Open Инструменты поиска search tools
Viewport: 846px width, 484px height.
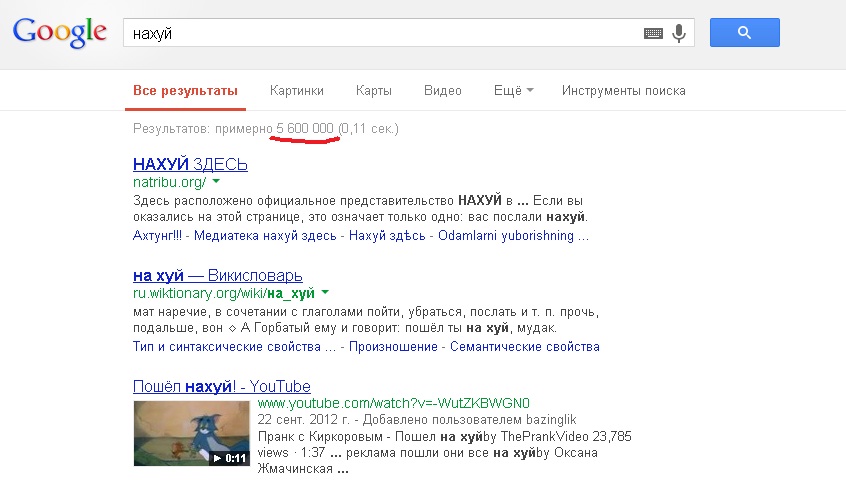(623, 90)
